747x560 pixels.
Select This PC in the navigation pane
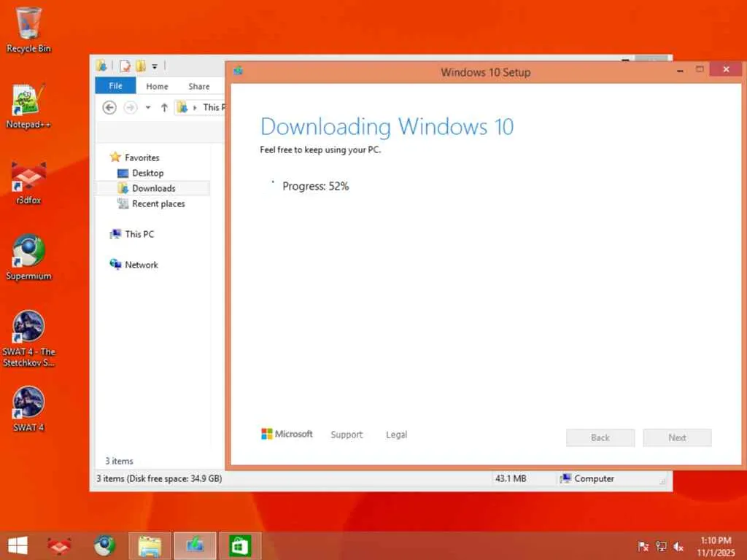pyautogui.click(x=139, y=234)
